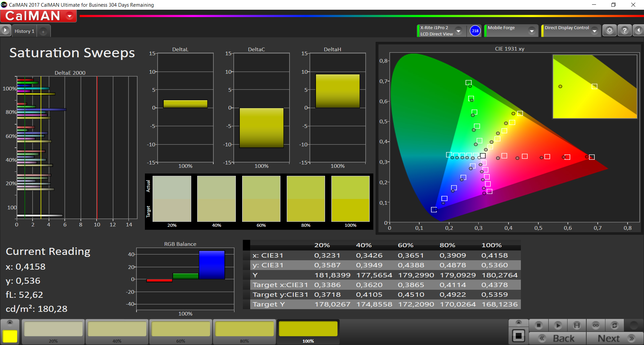Expand the color selector up arrow
Screen dimensions: 644x345
click(10, 323)
